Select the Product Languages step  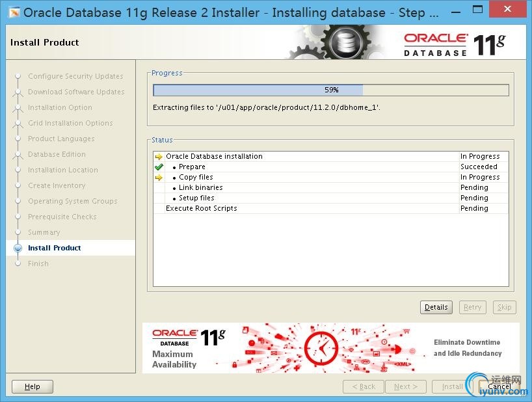pyautogui.click(x=61, y=139)
